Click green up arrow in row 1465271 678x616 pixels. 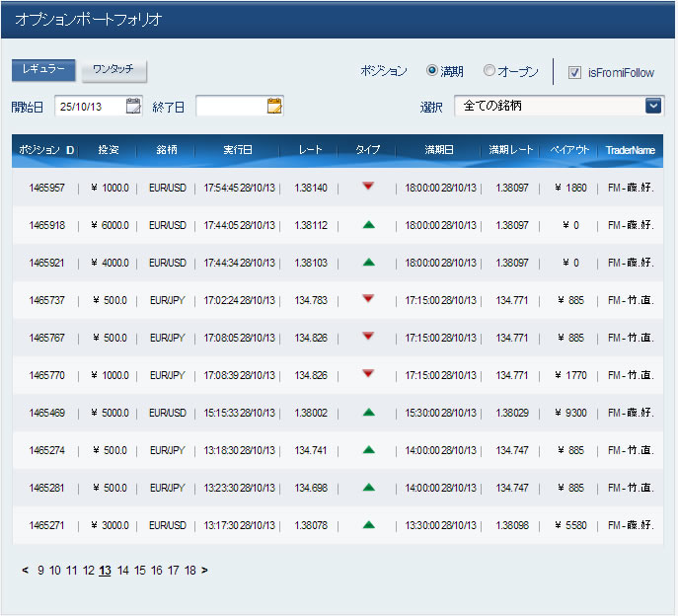(368, 525)
